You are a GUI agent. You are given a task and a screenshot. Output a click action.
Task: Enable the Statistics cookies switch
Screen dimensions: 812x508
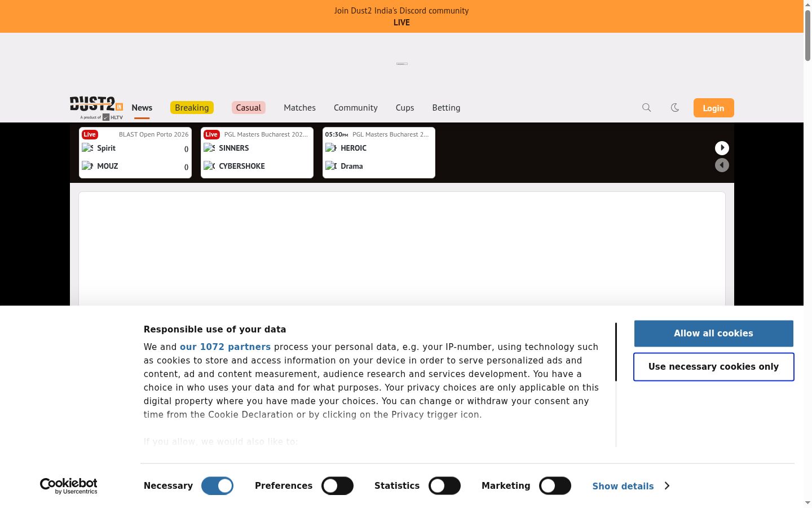point(444,486)
